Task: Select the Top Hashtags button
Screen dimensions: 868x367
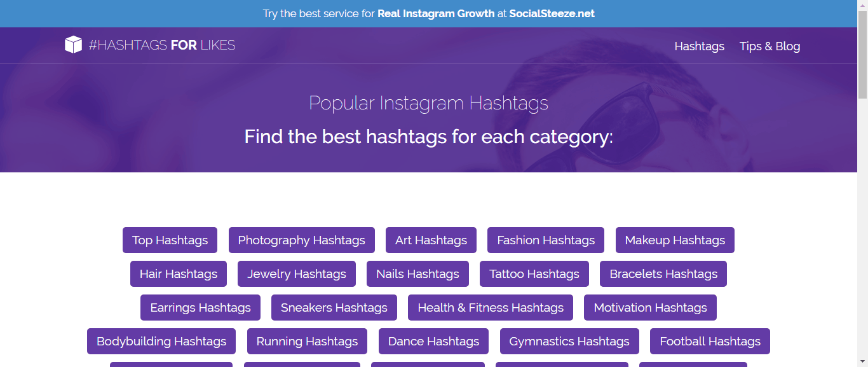Action: coord(170,240)
